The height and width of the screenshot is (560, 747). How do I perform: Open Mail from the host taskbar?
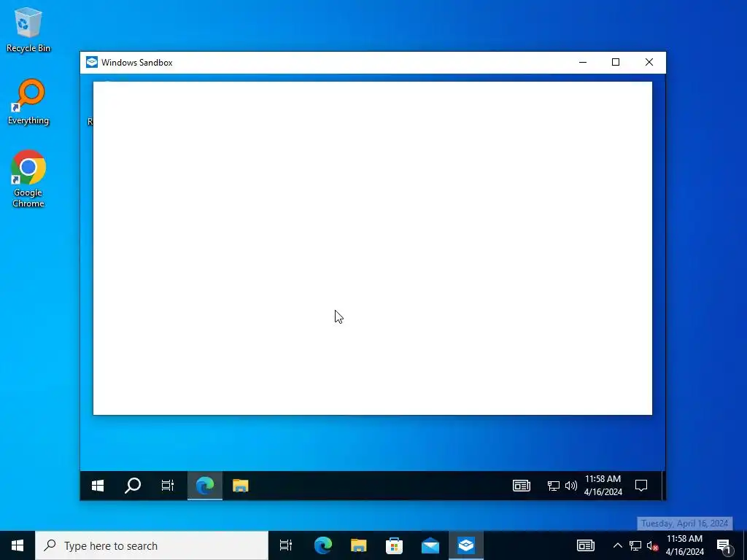pyautogui.click(x=430, y=545)
